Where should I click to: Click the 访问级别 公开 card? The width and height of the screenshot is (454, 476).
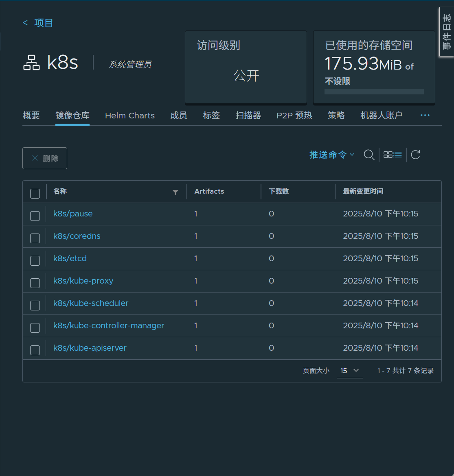click(246, 67)
